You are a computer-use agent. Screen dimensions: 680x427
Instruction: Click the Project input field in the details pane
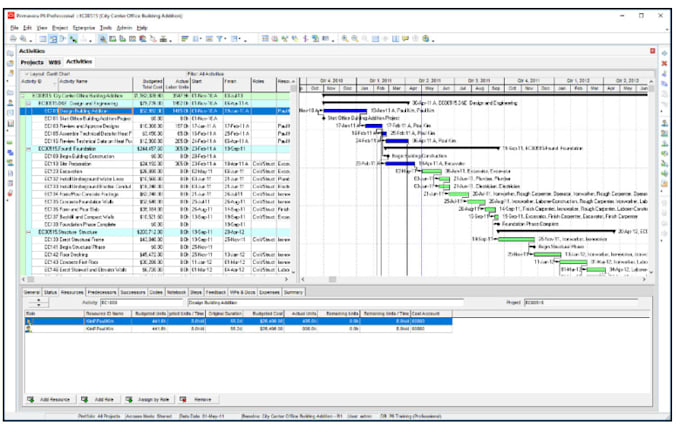point(581,303)
